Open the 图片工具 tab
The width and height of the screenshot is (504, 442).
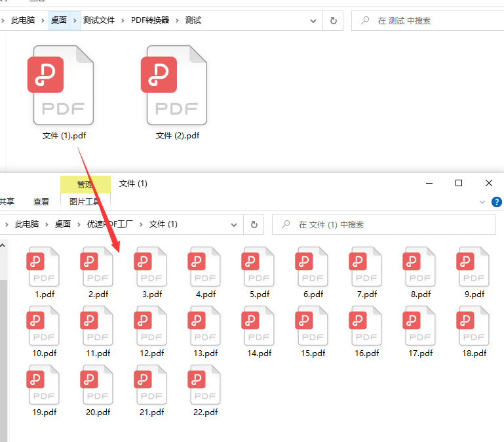85,202
